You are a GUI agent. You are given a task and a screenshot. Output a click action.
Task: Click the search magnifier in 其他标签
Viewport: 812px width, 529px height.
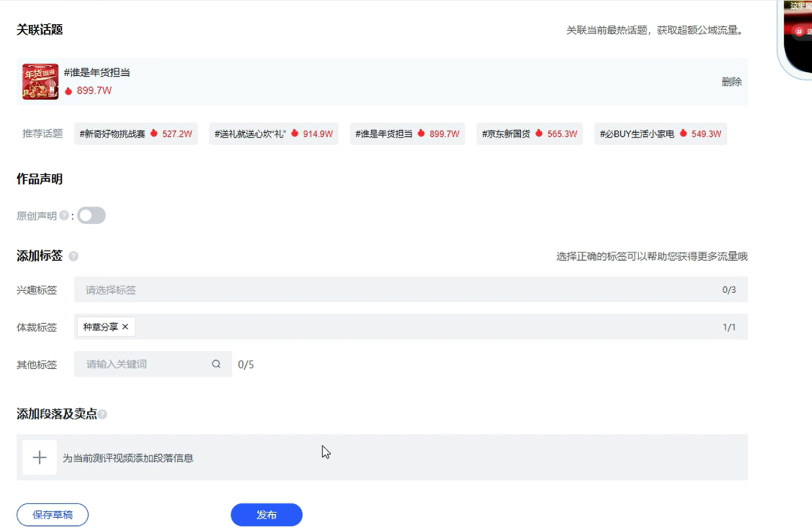216,364
